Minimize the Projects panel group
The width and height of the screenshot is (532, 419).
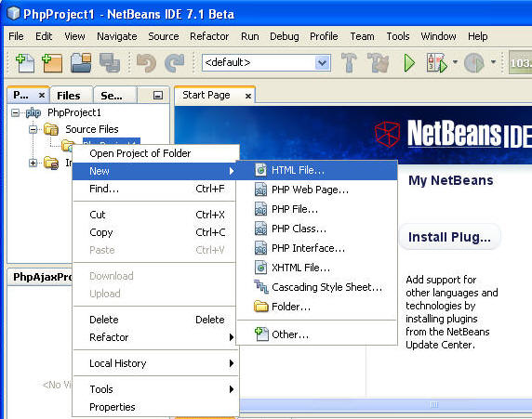tap(158, 96)
